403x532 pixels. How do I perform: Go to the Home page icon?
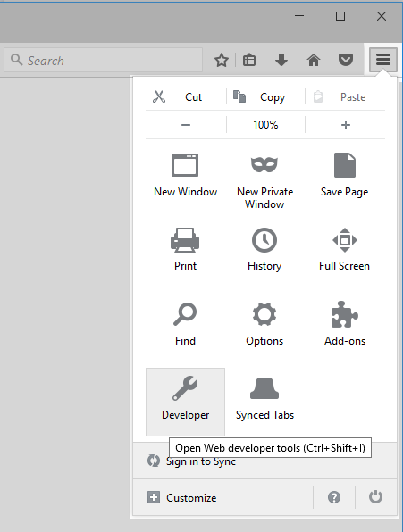click(314, 60)
